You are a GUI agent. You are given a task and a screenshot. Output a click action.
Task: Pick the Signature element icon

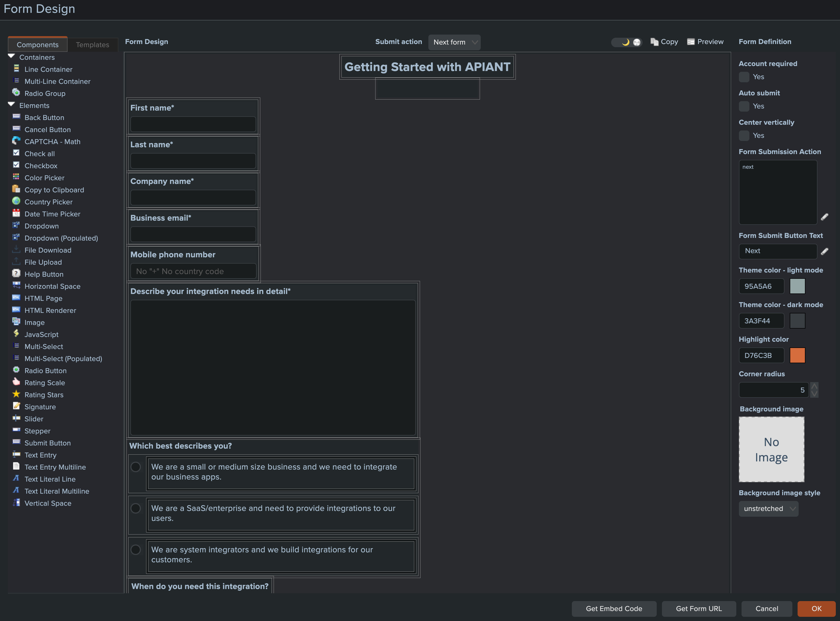[16, 406]
